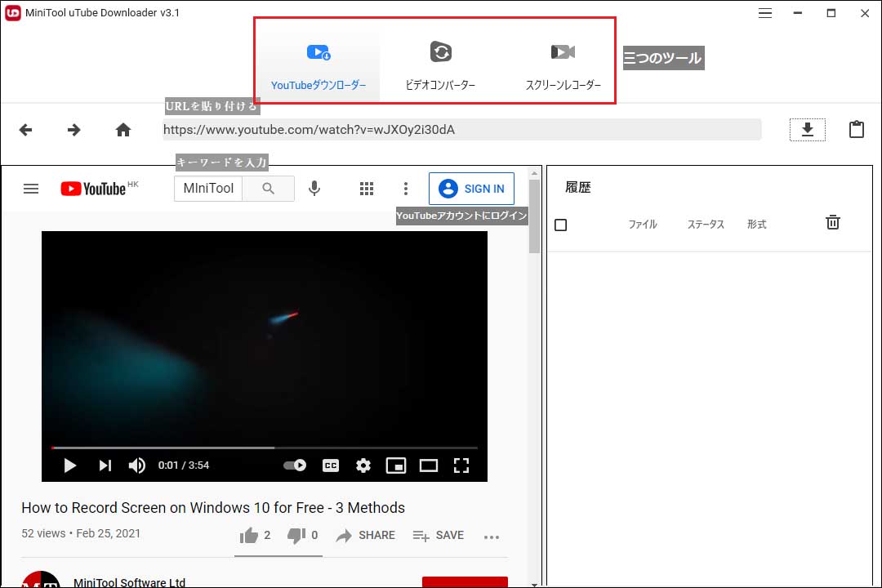Mute the video volume

coord(136,465)
